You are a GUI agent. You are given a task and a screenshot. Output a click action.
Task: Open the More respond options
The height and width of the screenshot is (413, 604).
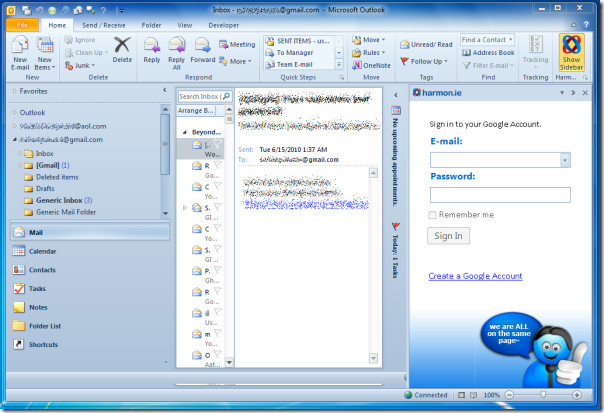tap(235, 61)
